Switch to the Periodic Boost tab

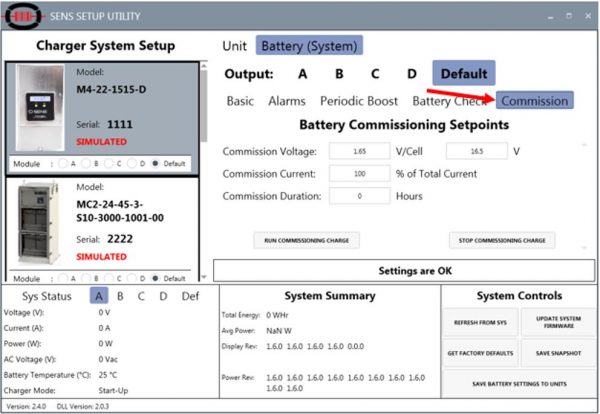click(x=359, y=101)
